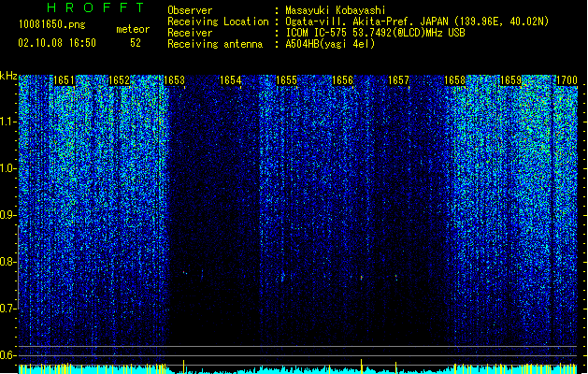Click the 1.1 kHz axis label
This screenshot has height=374, width=588.
tap(8, 122)
